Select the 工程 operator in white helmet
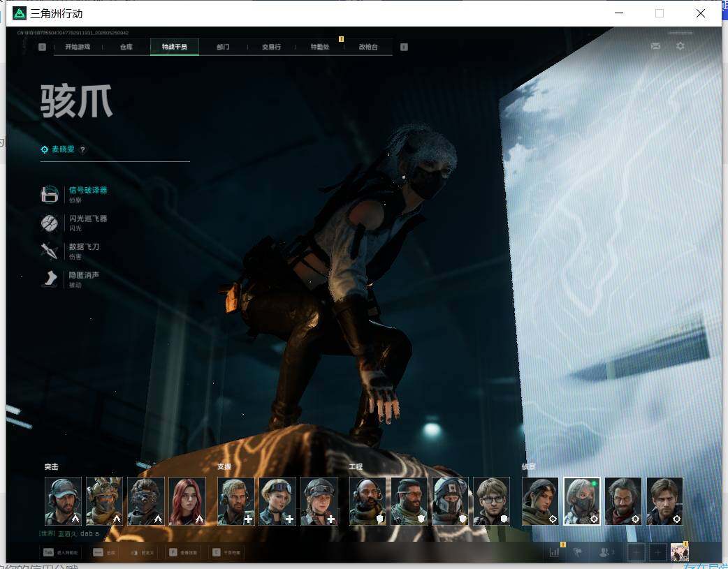The image size is (728, 569). [451, 501]
